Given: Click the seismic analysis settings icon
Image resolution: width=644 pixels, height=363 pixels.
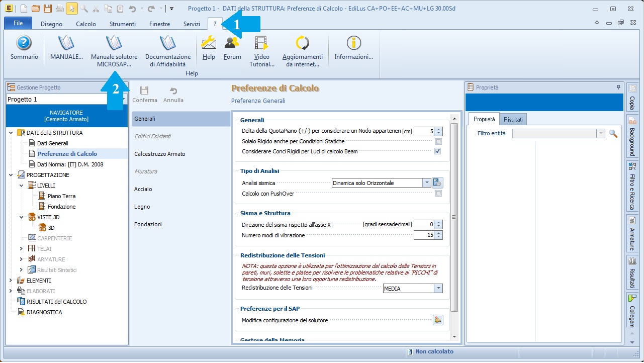Looking at the screenshot, I should point(437,183).
